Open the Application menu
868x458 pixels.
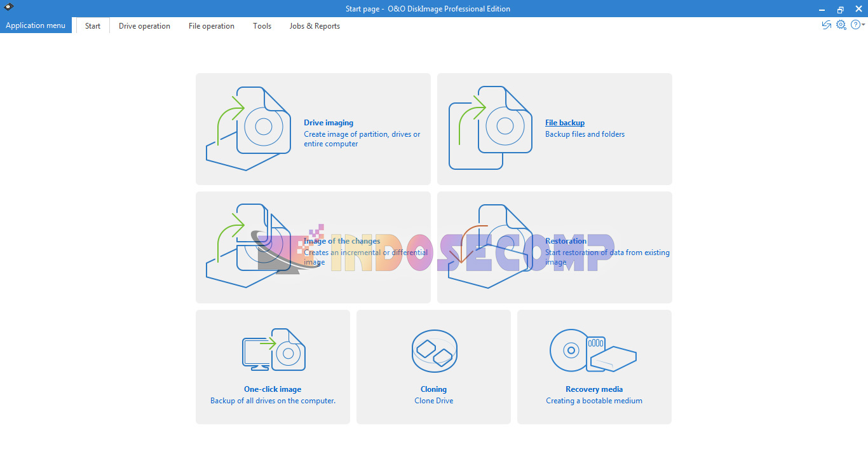click(x=36, y=25)
